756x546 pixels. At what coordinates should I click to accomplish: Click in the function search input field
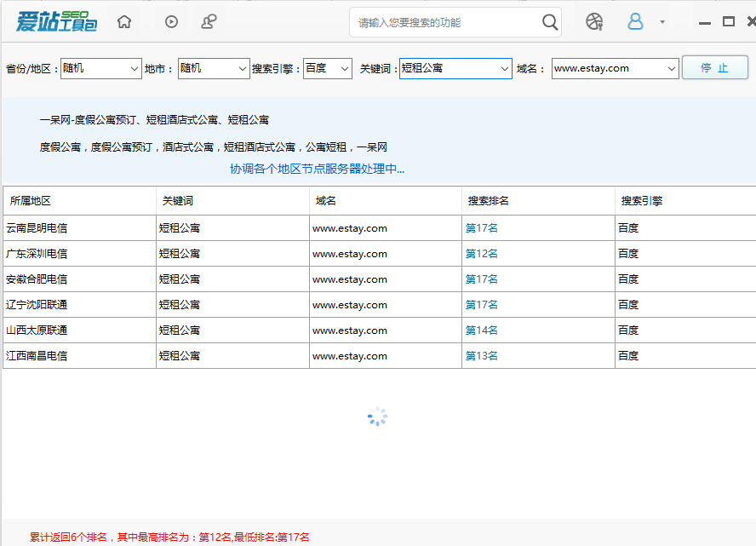444,22
